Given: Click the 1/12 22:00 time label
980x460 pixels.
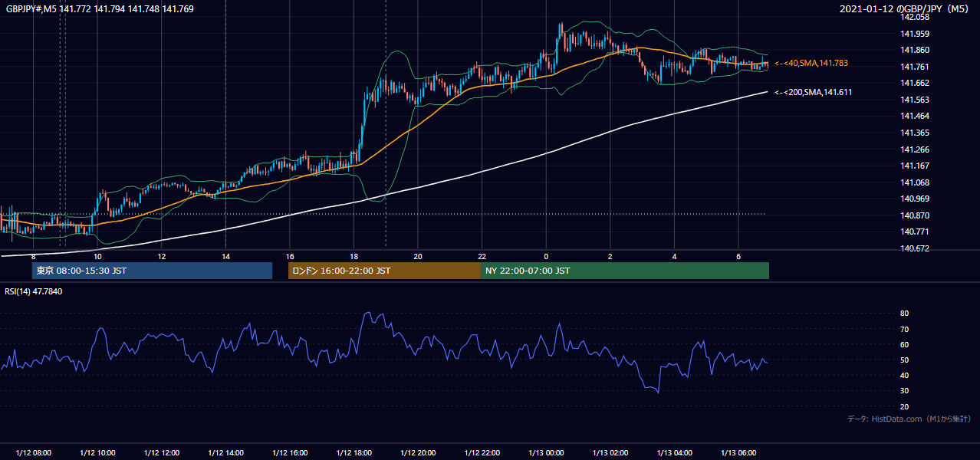Looking at the screenshot, I should 482,452.
